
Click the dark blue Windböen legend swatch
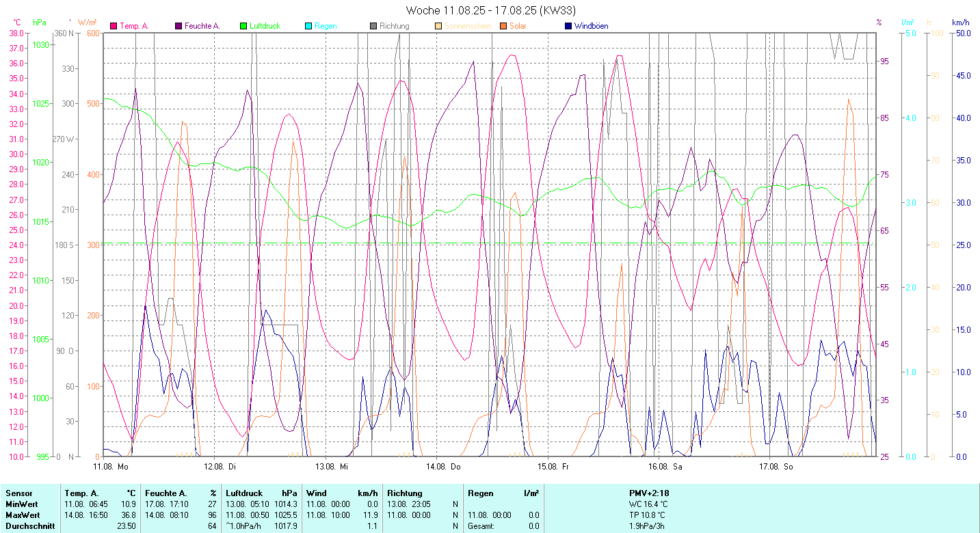click(x=568, y=26)
